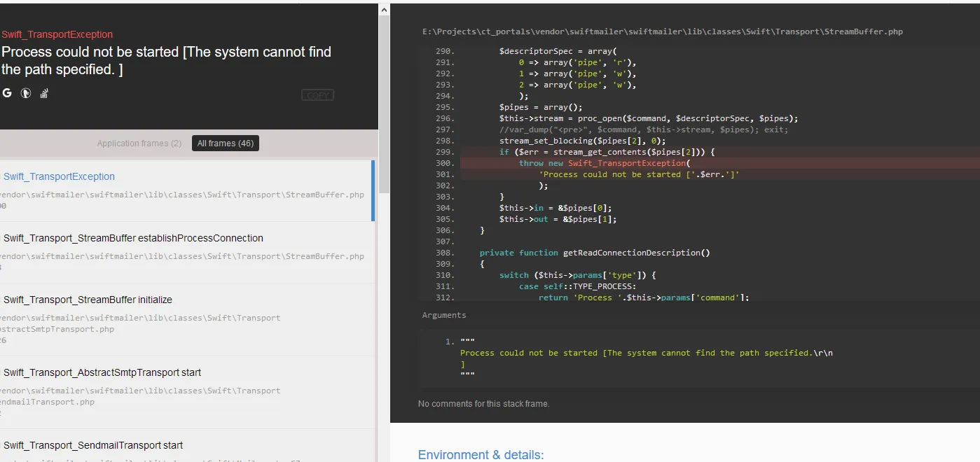Select Swift_Transport_SendmailTransport start frame
This screenshot has height=462, width=980.
coord(187,446)
